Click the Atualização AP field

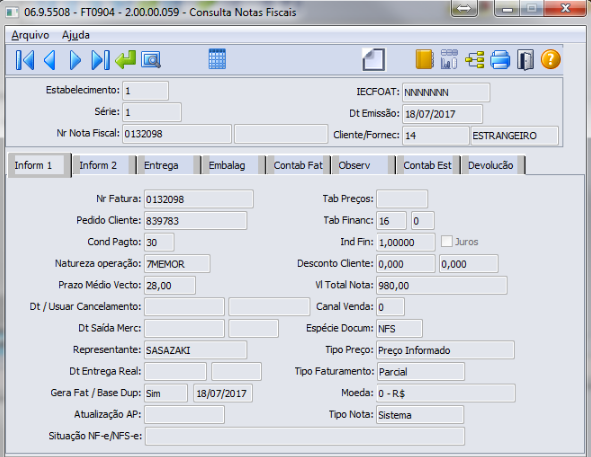click(184, 415)
